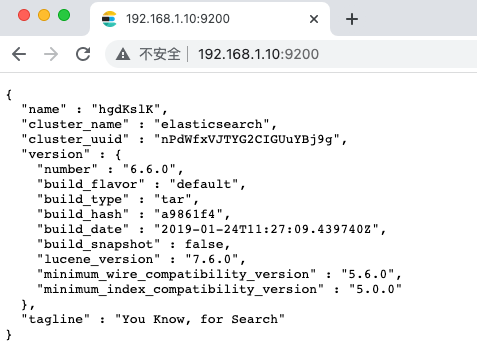Click the version number "6.6.0" value

[x=149, y=169]
